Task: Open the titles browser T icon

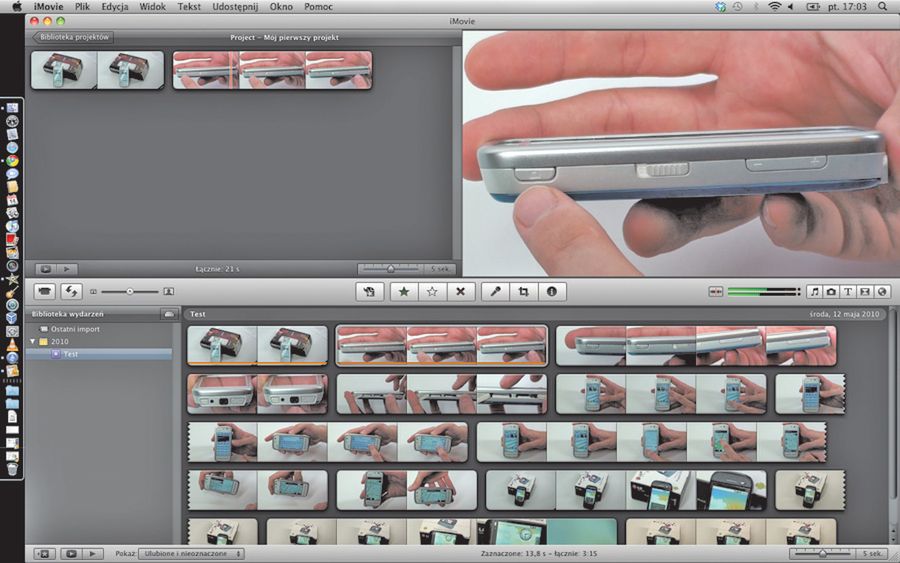Action: tap(848, 292)
